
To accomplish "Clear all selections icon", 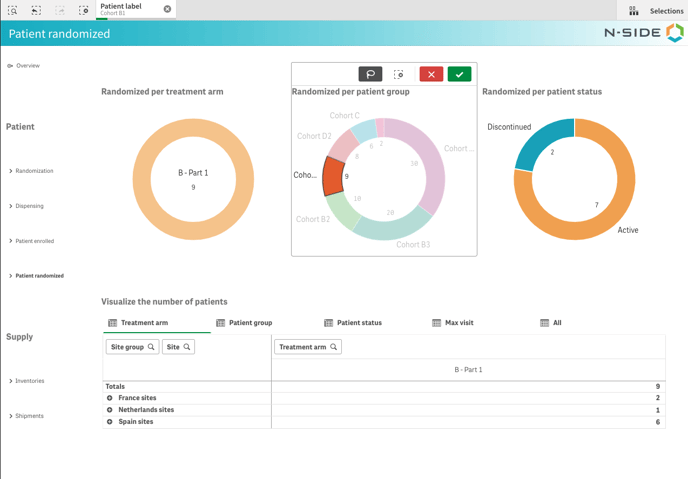I will pos(84,10).
